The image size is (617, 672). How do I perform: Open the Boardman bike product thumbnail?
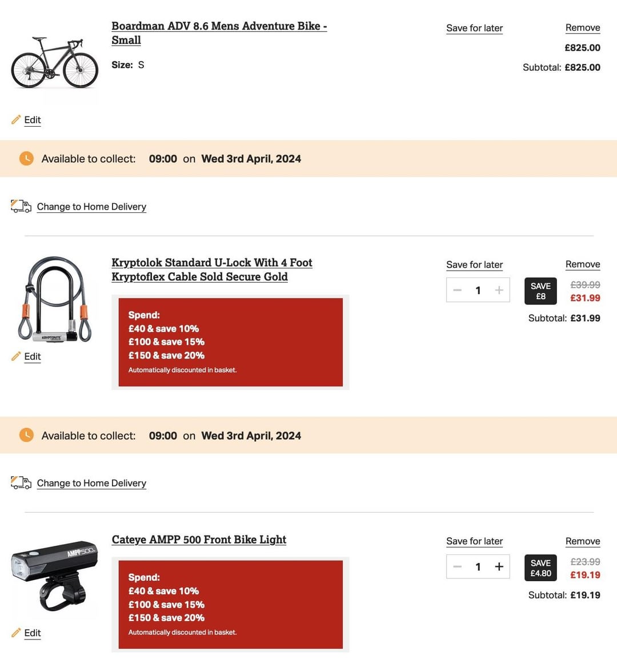[x=54, y=63]
